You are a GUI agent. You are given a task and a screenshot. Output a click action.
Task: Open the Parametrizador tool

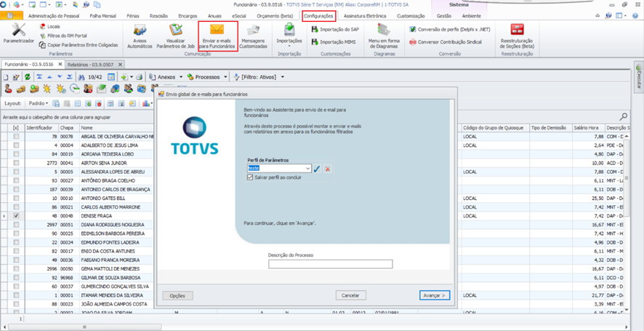pyautogui.click(x=18, y=33)
